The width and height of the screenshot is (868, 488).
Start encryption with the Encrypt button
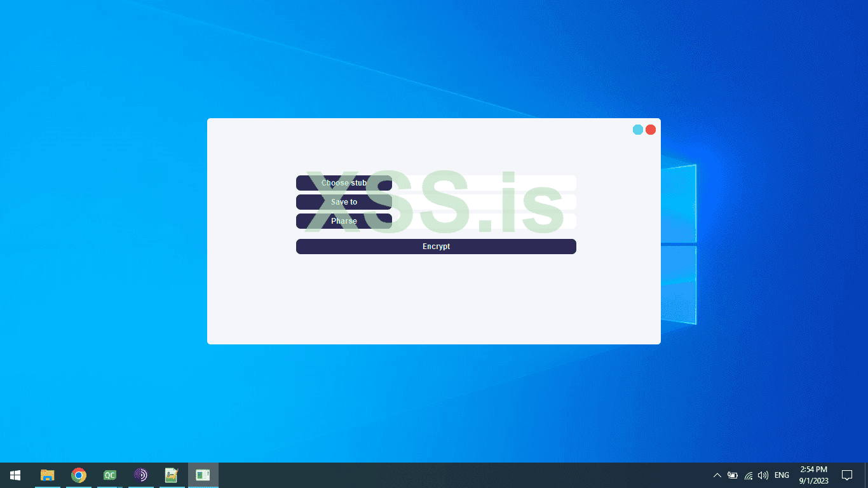pos(436,247)
